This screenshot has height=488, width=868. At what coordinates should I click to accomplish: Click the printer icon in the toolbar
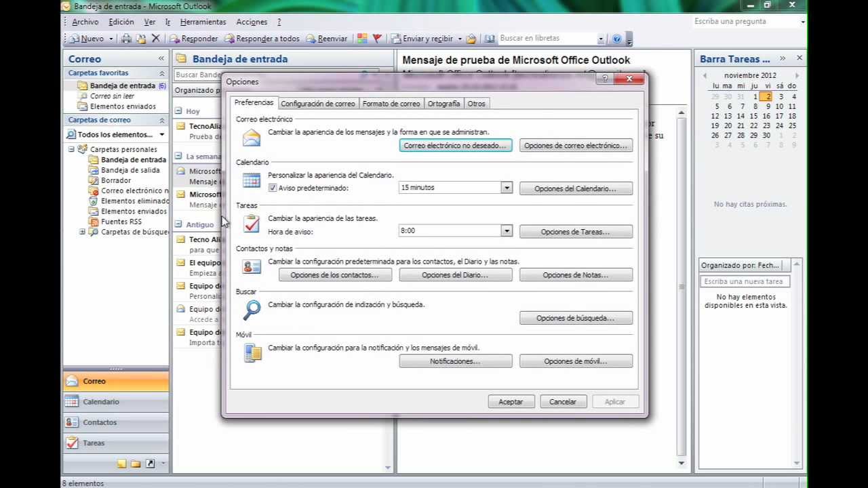click(x=126, y=39)
